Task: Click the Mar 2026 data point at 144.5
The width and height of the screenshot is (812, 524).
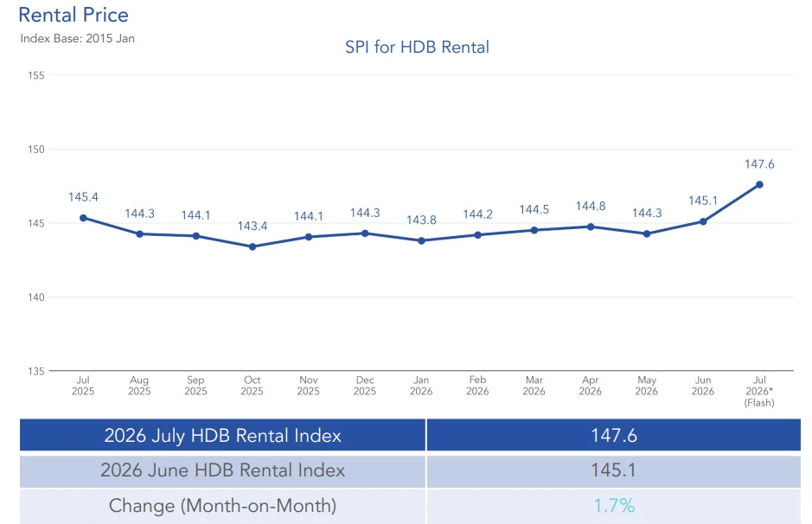Action: [534, 230]
